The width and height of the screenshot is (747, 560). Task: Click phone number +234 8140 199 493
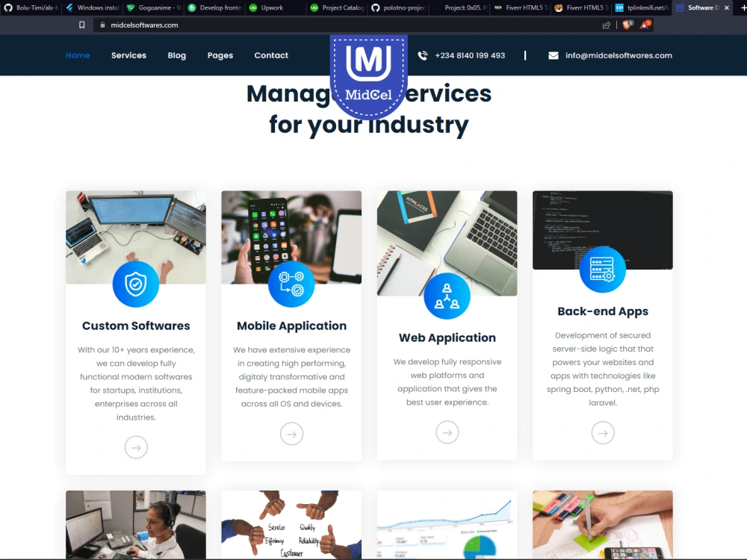470,56
